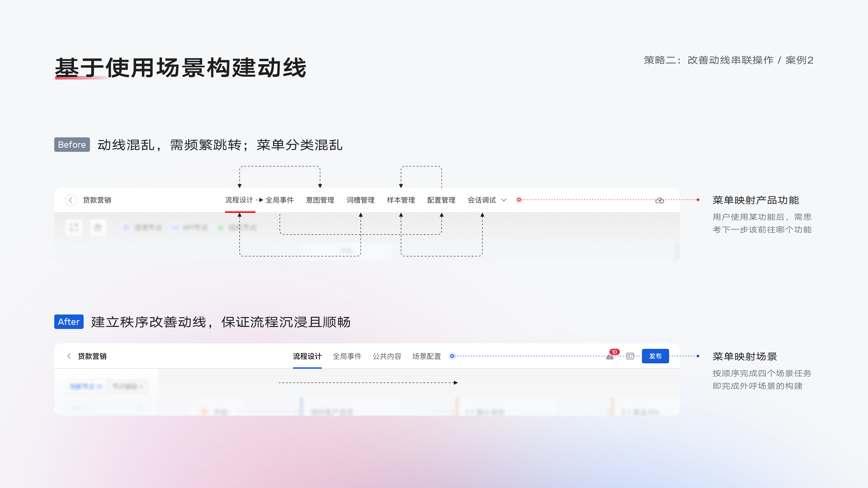Open the 配置管理 tab
868x488 pixels.
441,200
